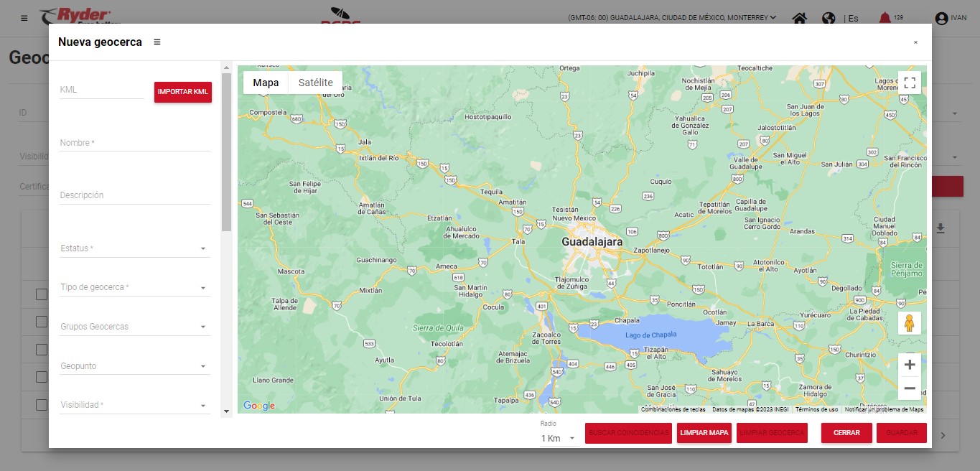The image size is (980, 471).
Task: Switch to Satélite map view
Action: [x=315, y=83]
